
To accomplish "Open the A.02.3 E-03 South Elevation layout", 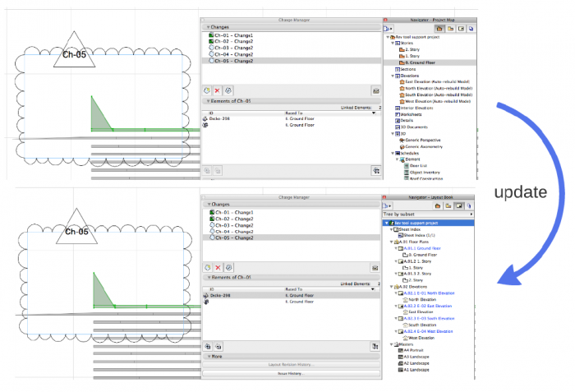I will (x=426, y=319).
